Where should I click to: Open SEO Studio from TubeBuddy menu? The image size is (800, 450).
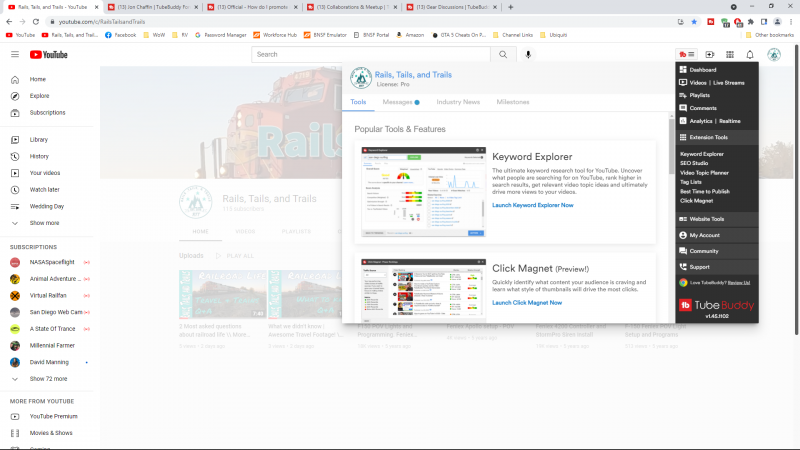694,163
